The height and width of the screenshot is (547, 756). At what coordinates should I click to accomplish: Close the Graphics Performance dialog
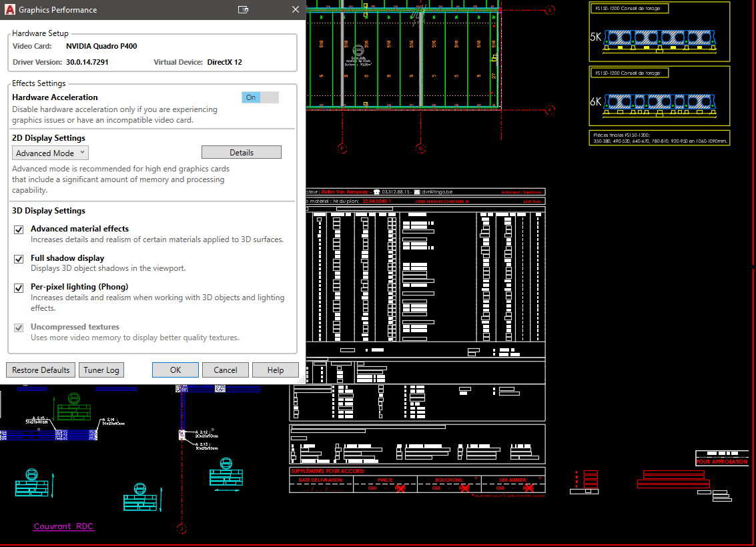click(296, 9)
